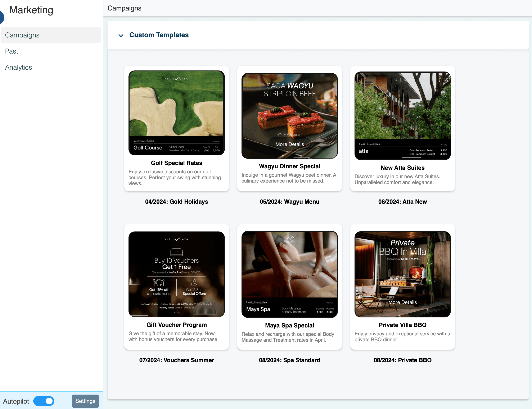Click More Details on the Wagyu image

tap(290, 144)
